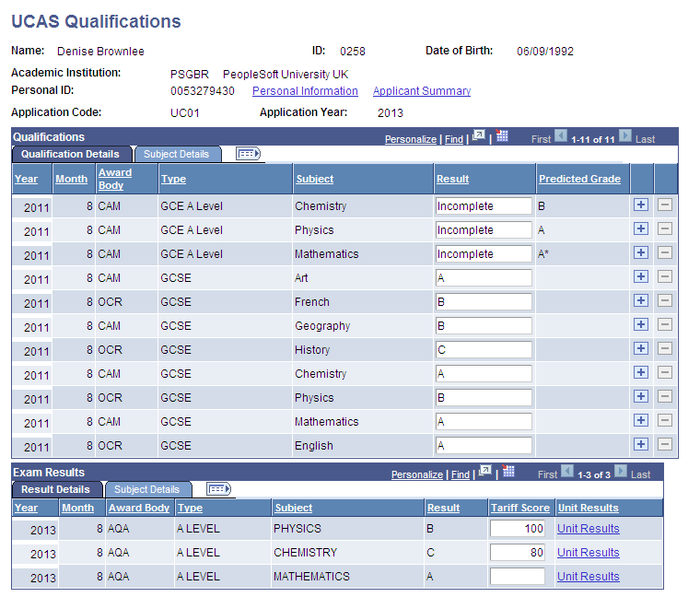
Task: Personalize the Exam Results grid
Action: click(417, 474)
